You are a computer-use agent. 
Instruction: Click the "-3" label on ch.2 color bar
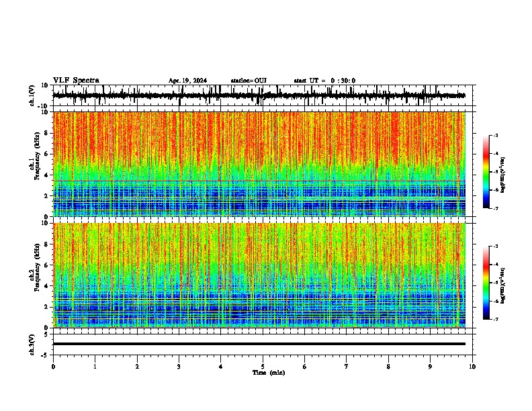tap(495, 246)
